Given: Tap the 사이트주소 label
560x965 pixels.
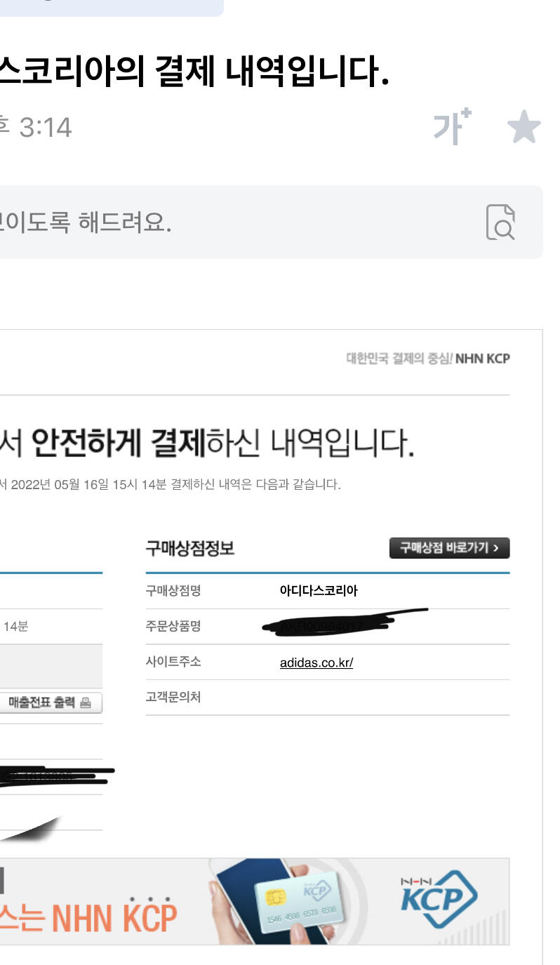Looking at the screenshot, I should [173, 662].
